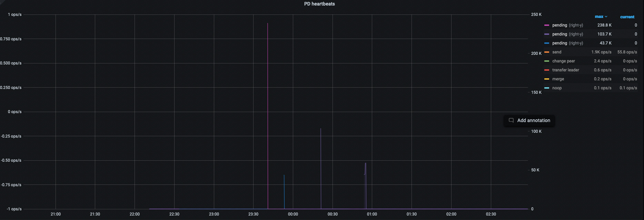Screen dimensions: 644x220
Task: Click the 02:30 time axis label
Action: click(x=491, y=214)
